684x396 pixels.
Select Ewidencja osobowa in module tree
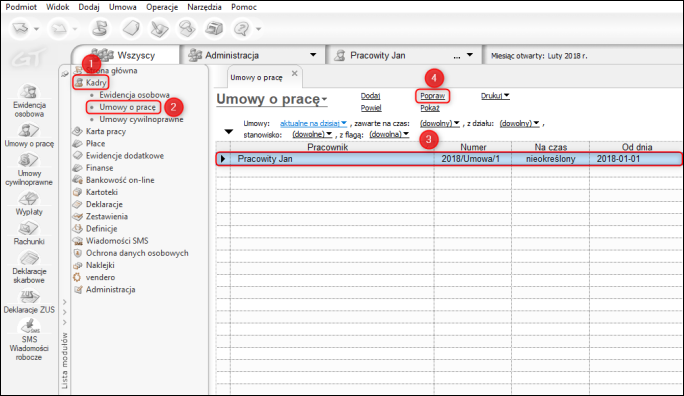(134, 95)
